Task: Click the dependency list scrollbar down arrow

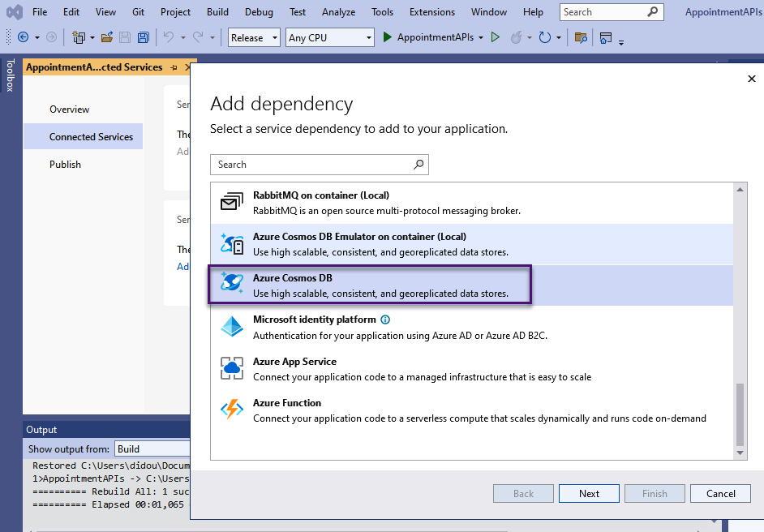Action: click(x=740, y=453)
